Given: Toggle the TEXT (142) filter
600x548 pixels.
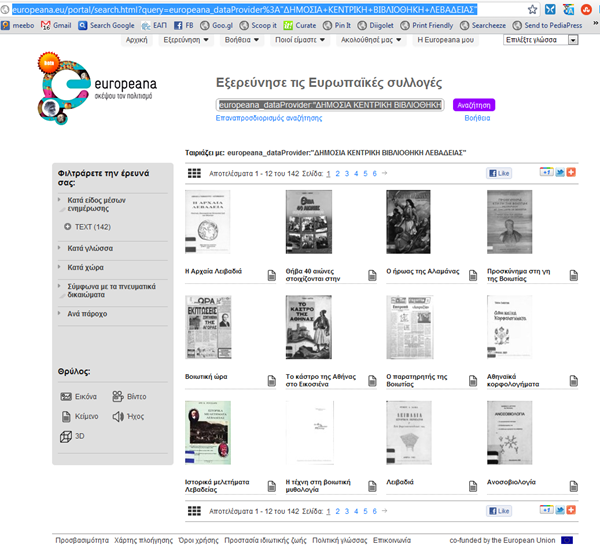Looking at the screenshot, I should 88,227.
